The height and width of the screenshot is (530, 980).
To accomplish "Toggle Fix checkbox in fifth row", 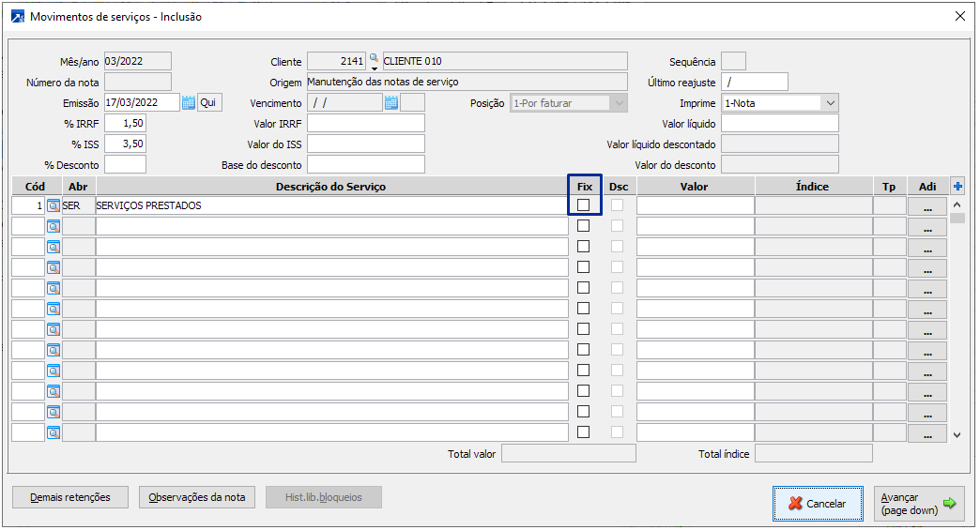I will (x=583, y=287).
